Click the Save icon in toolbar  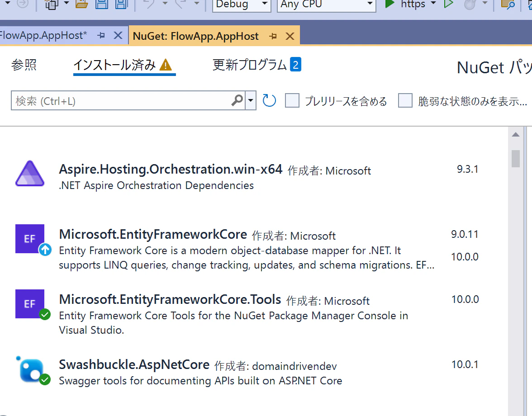tap(101, 4)
